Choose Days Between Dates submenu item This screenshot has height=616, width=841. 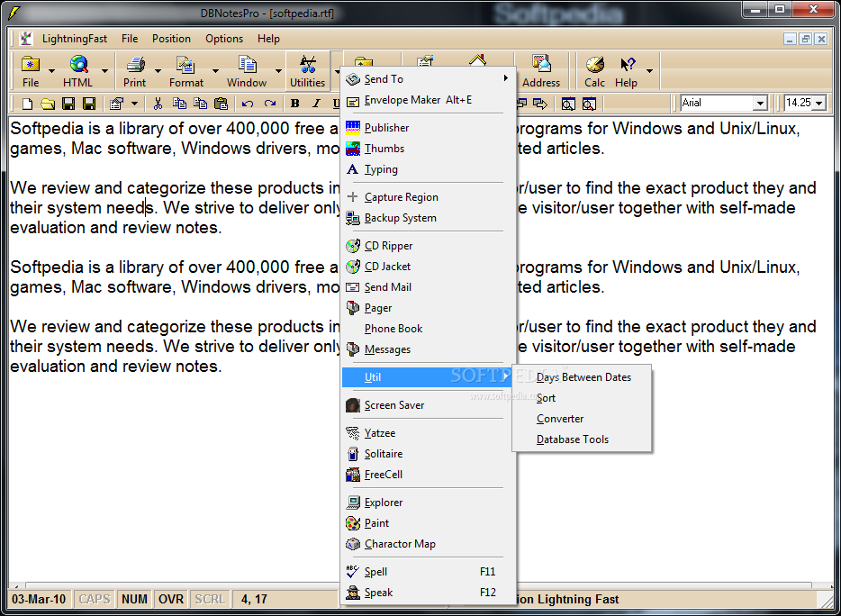click(582, 377)
